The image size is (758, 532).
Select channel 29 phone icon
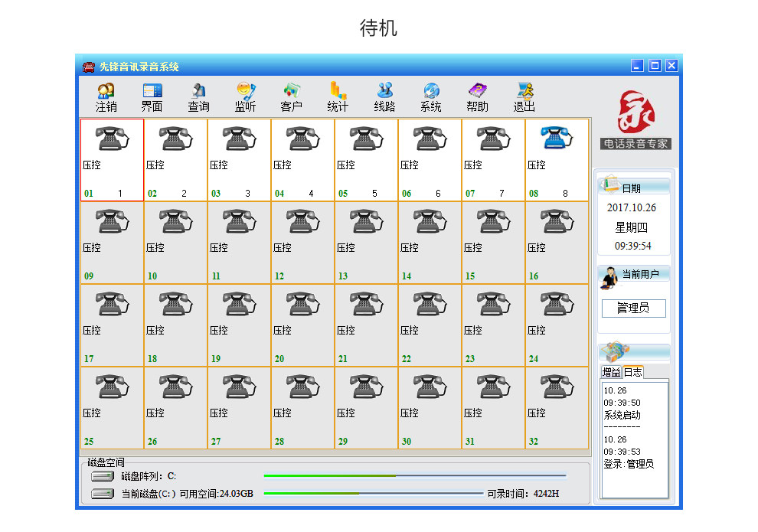367,387
